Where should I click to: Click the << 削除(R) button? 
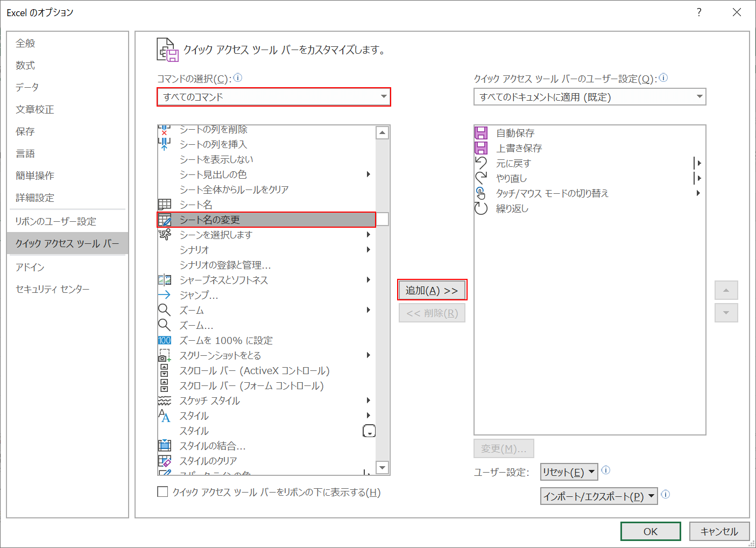(x=432, y=313)
